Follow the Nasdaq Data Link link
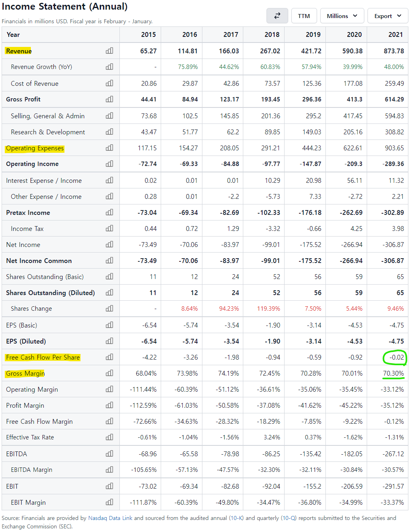 (x=110, y=518)
